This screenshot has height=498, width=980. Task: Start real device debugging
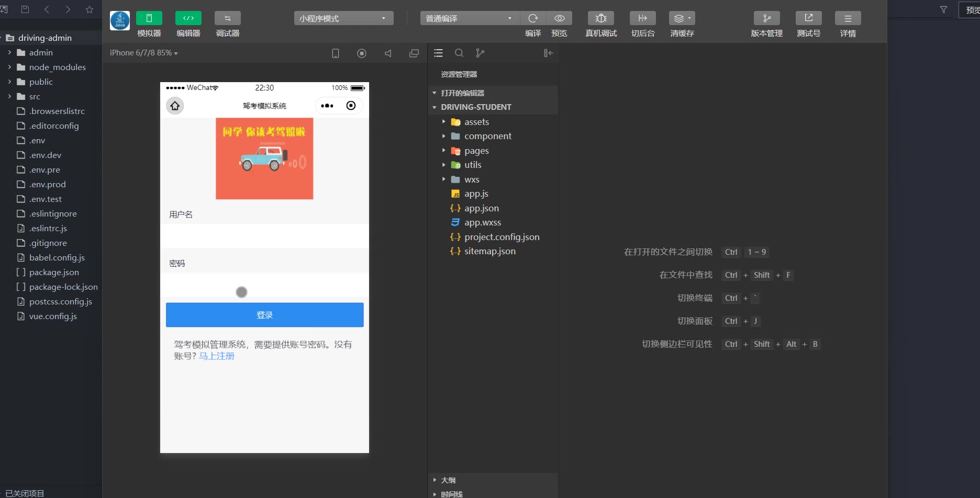(x=601, y=18)
